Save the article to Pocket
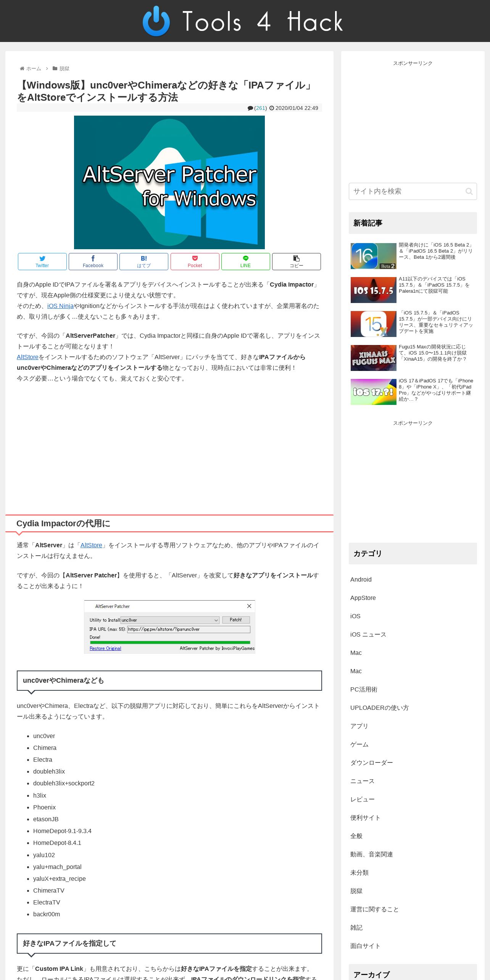 195,261
